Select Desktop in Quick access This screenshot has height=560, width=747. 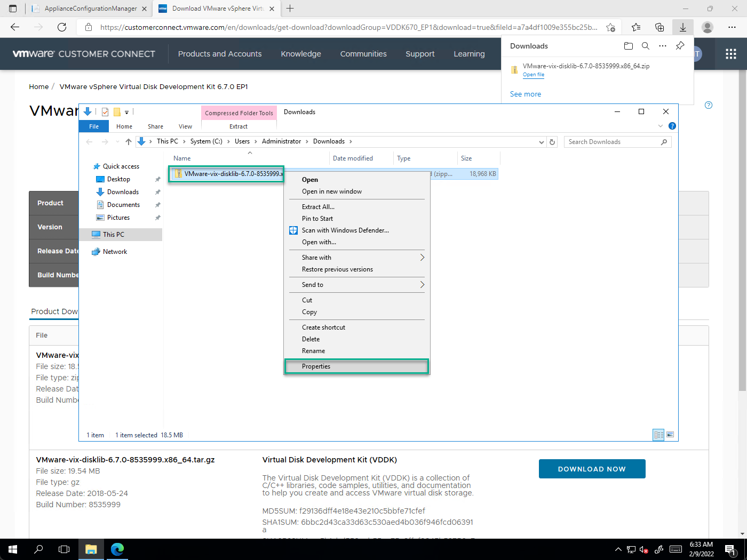coord(118,179)
